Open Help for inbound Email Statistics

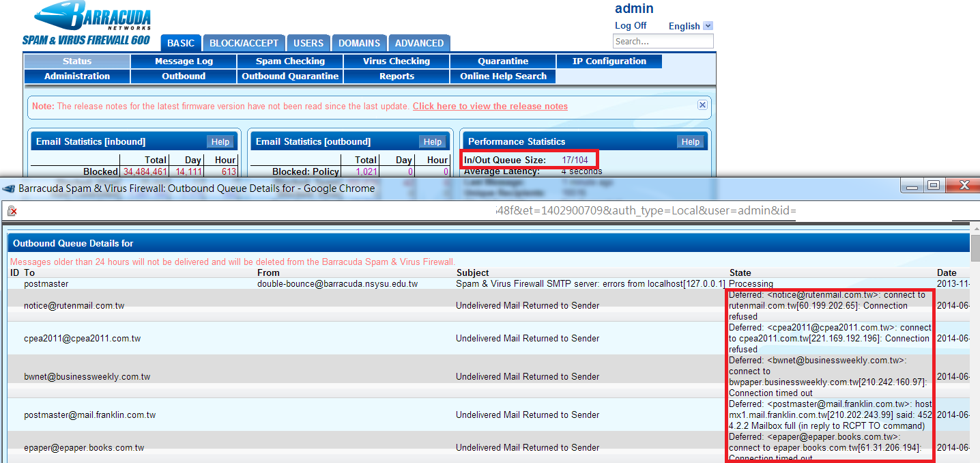click(220, 141)
